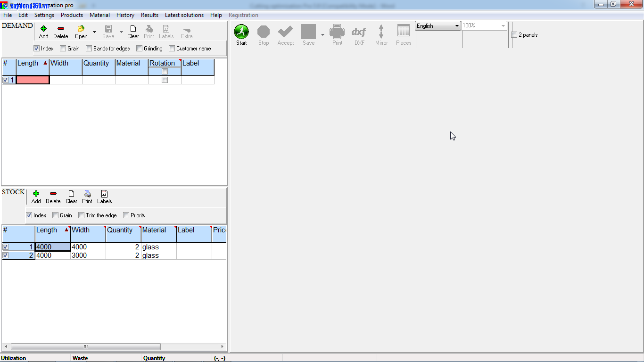Enable stock Priority option
This screenshot has height=362, width=644.
[126, 215]
